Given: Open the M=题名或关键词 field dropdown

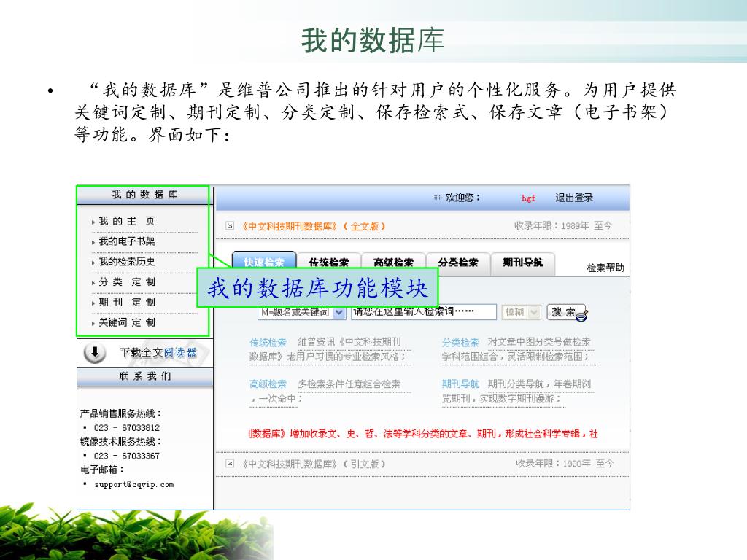Looking at the screenshot, I should pyautogui.click(x=301, y=312).
